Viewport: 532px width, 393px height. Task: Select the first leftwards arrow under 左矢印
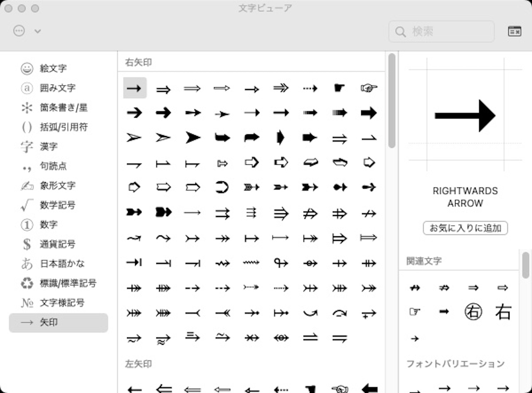(x=134, y=389)
